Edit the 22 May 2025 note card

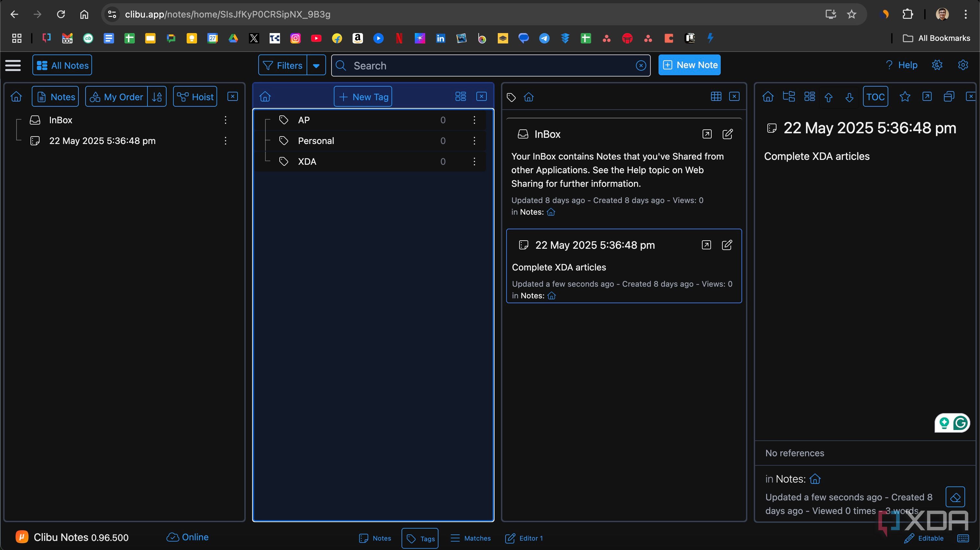727,245
